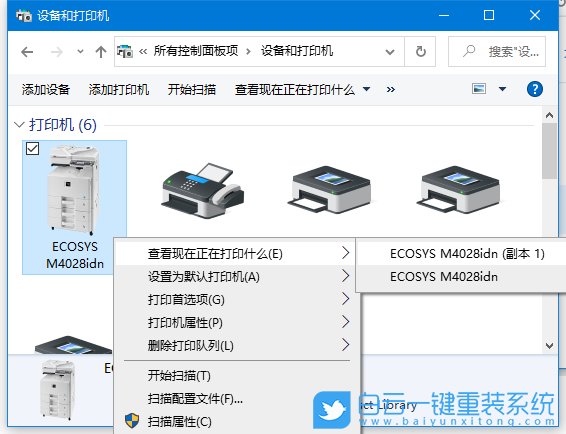Click scrollbar up arrow
The height and width of the screenshot is (434, 566).
click(549, 116)
